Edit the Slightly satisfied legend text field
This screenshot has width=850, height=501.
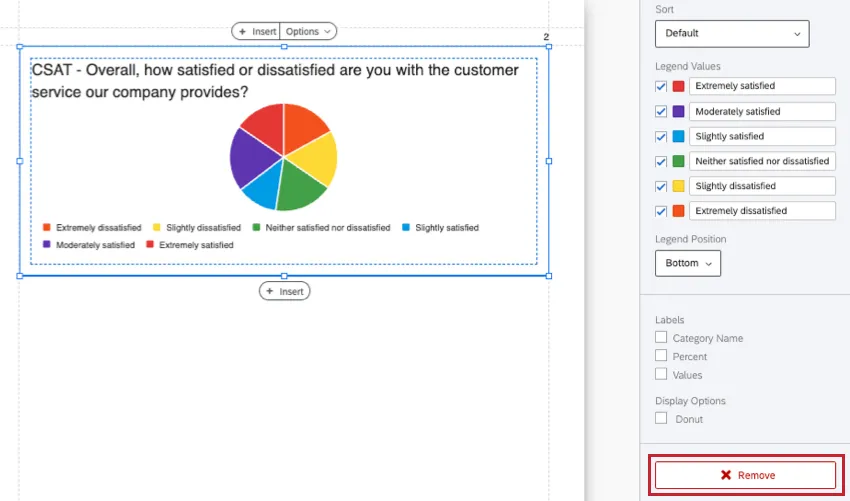(762, 136)
